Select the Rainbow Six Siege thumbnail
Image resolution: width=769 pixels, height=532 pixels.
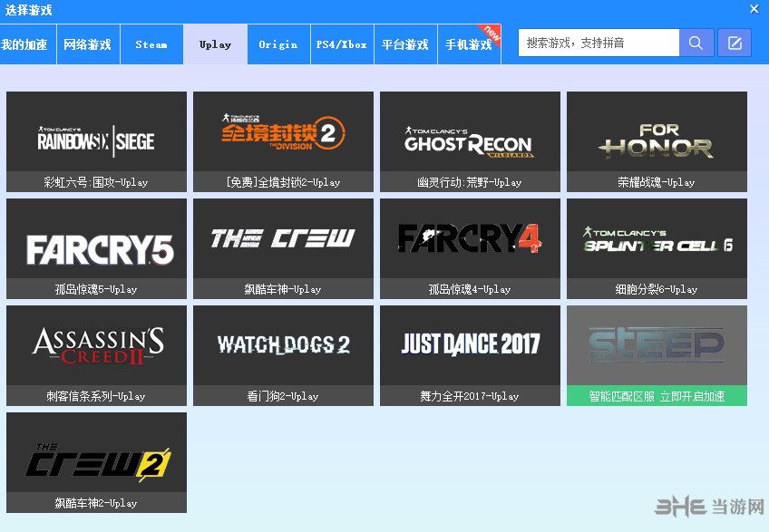click(x=97, y=131)
